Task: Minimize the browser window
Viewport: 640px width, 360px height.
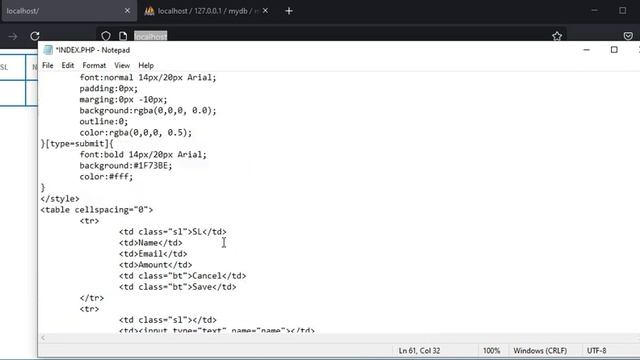Action: point(595,11)
